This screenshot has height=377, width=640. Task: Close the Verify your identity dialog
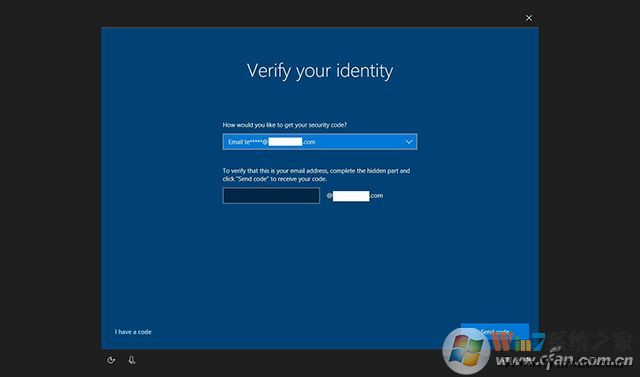529,18
